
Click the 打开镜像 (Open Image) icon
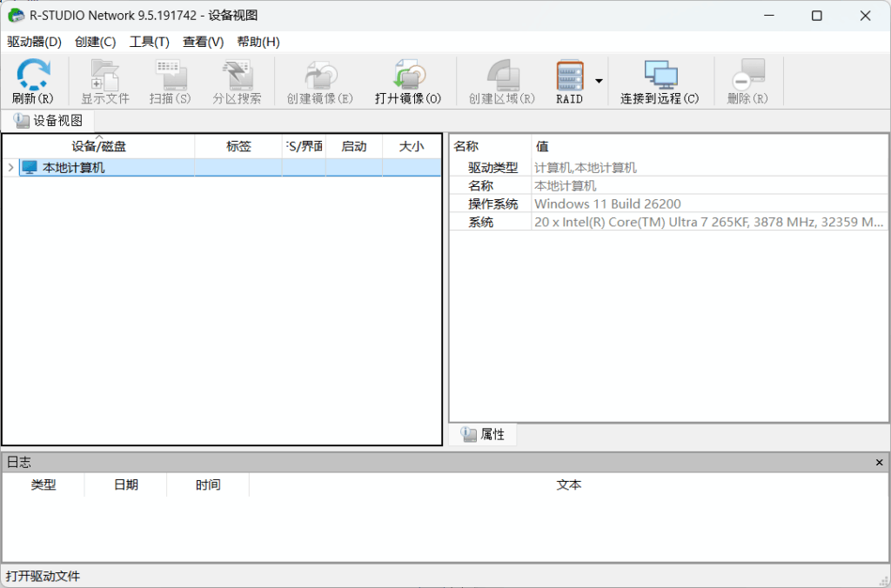pyautogui.click(x=408, y=80)
